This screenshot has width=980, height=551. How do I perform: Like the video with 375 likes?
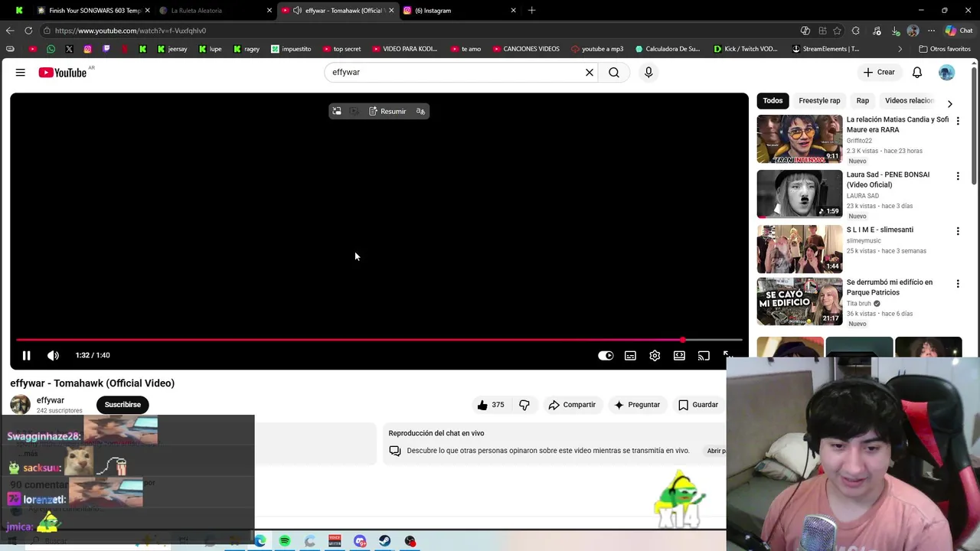coord(491,405)
